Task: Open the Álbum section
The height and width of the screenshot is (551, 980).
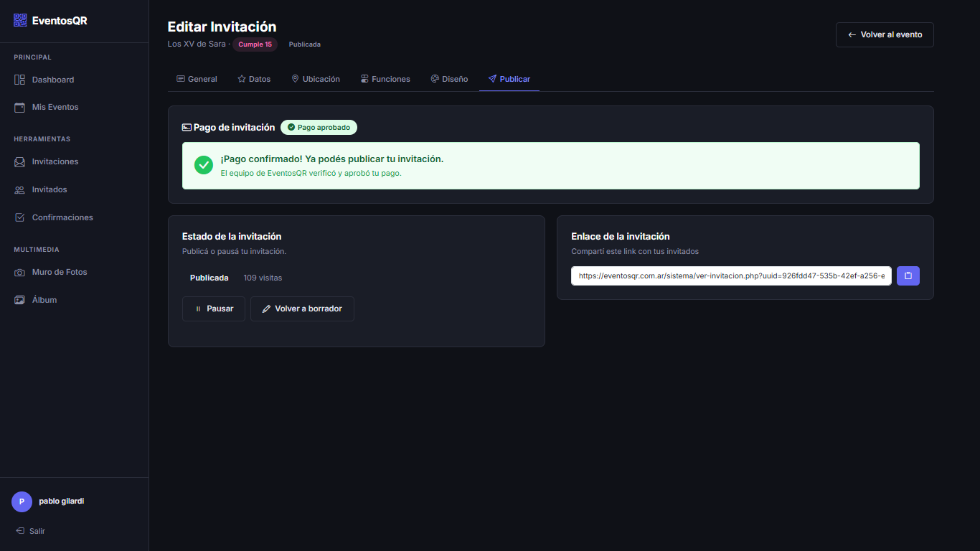Action: click(x=44, y=300)
